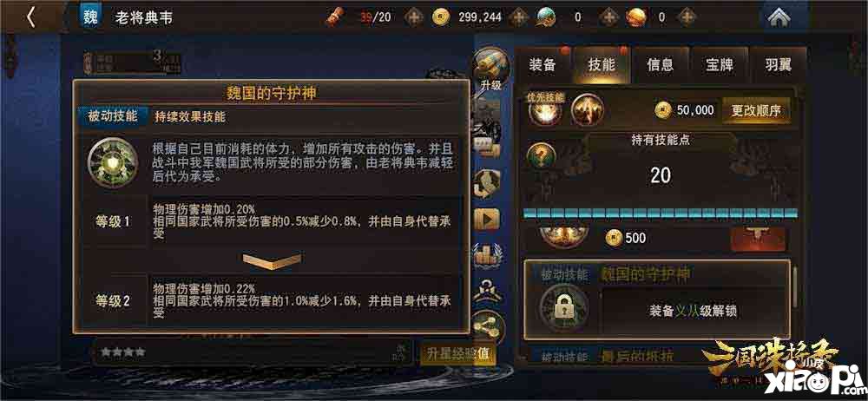Tap the 优先技能 priority skill icon

[x=545, y=108]
